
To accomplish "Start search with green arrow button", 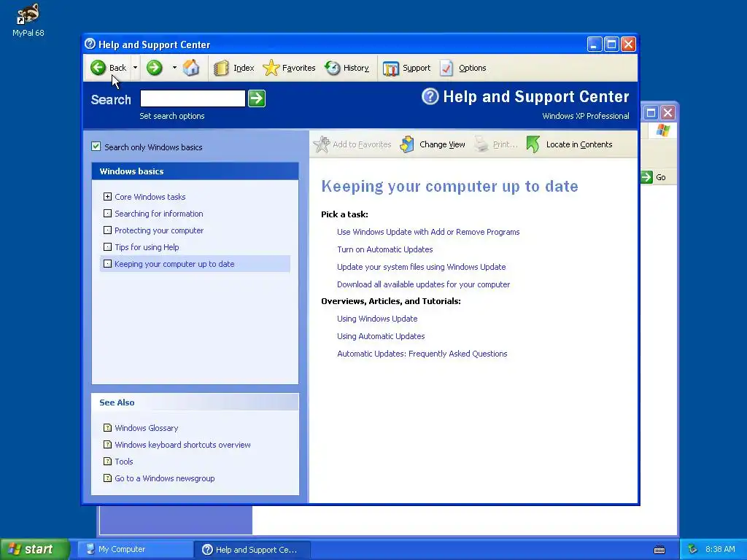I will tap(257, 98).
